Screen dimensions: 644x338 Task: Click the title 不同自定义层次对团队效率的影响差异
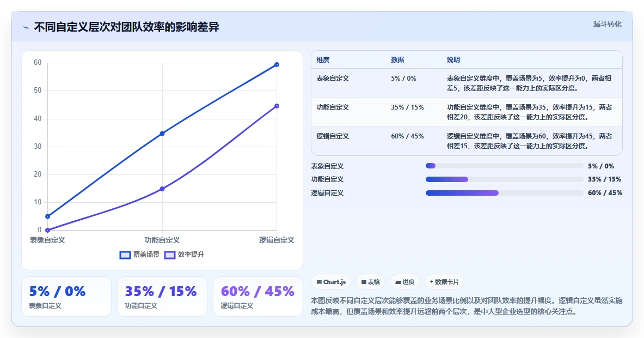pyautogui.click(x=126, y=27)
